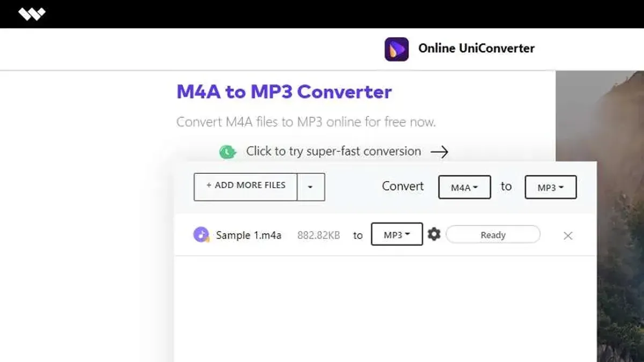Remove Sample 1.m4a with the X icon
Screen dimensions: 644x362
(568, 235)
